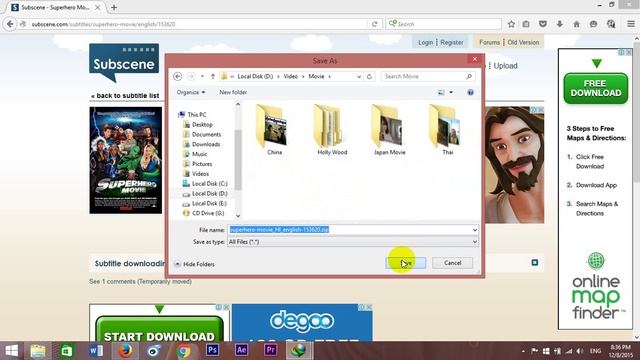Open new browser tab

[x=114, y=7]
